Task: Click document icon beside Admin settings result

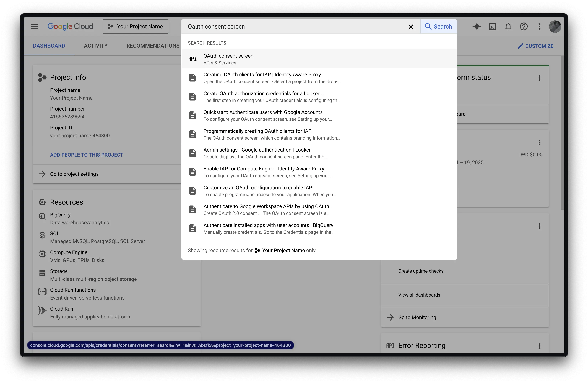Action: pos(192,153)
